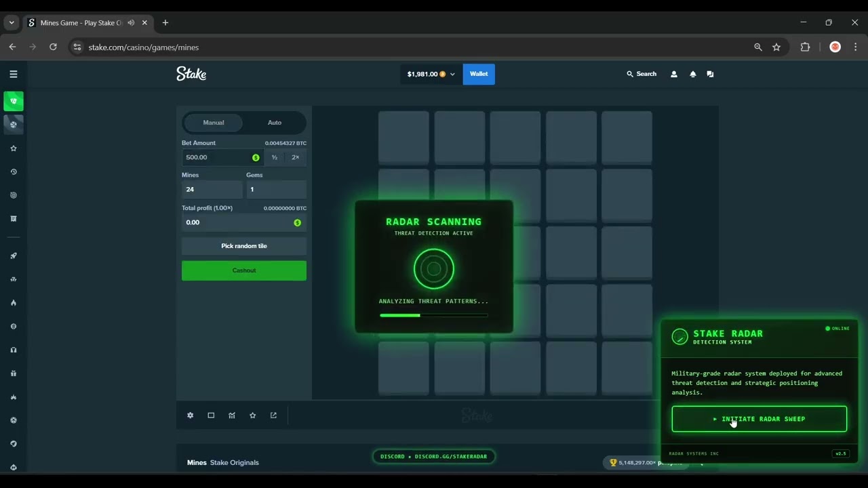Open game settings gear icon
The width and height of the screenshot is (868, 488).
(x=190, y=415)
